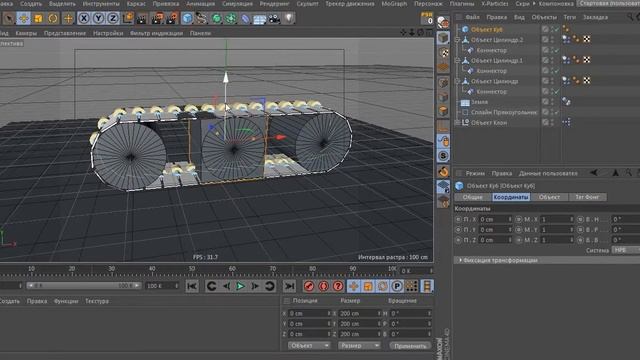Expand the Объект Клон tree node
The image size is (640, 360).
pyautogui.click(x=458, y=122)
